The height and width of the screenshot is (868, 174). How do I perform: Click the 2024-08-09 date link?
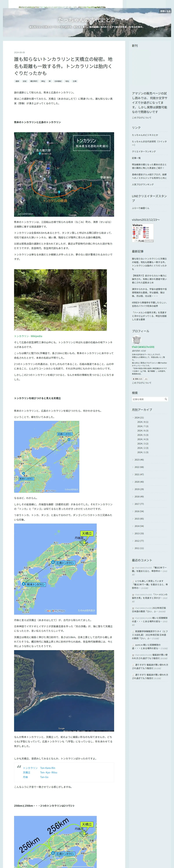click(19, 53)
